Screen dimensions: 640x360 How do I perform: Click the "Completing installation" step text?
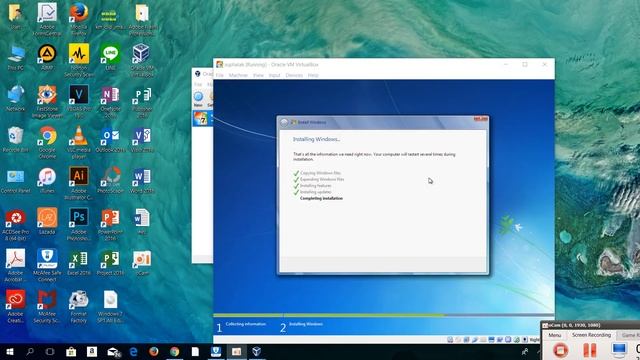click(x=321, y=198)
